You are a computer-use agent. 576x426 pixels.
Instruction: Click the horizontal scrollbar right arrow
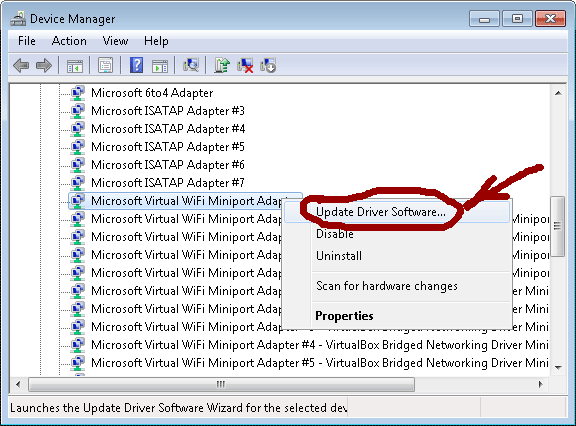pyautogui.click(x=540, y=385)
